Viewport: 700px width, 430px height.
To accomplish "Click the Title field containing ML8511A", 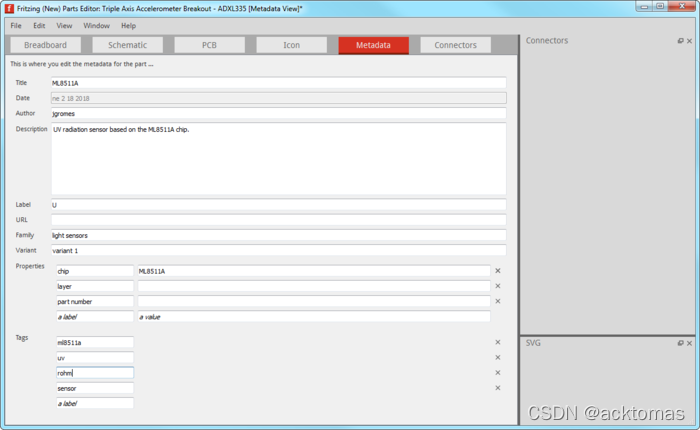I will point(279,83).
